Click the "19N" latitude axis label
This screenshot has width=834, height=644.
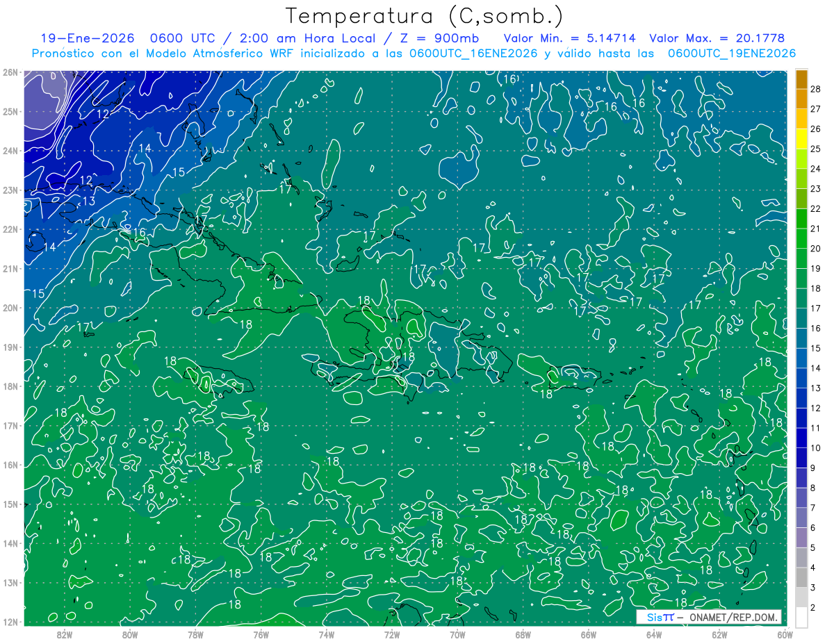tap(10, 347)
